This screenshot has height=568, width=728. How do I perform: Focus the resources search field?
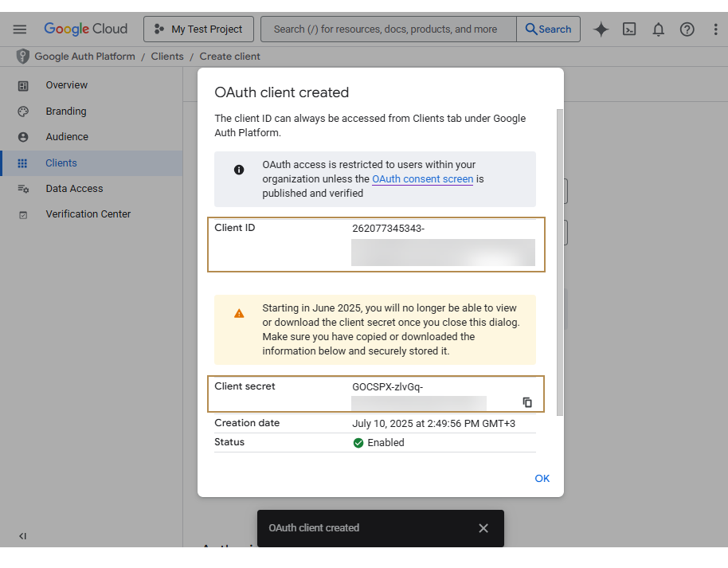click(x=389, y=29)
